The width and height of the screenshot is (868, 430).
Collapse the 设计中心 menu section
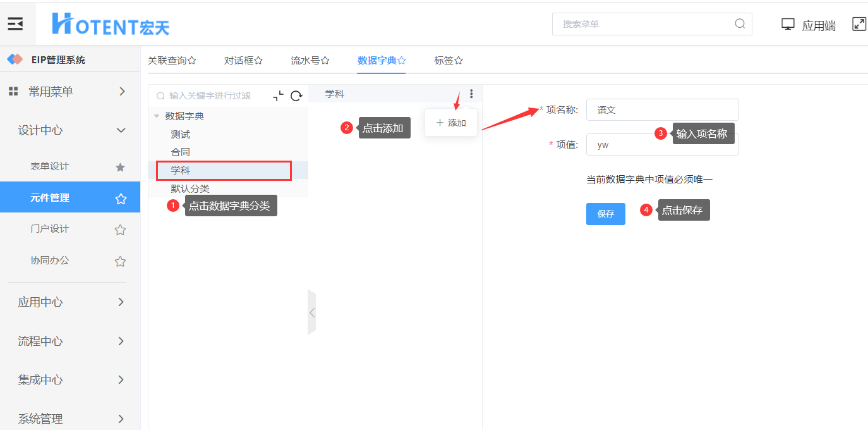(x=121, y=130)
